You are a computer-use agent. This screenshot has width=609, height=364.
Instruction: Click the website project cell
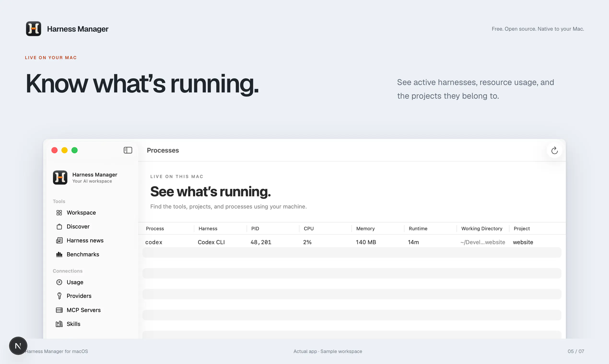tap(523, 242)
